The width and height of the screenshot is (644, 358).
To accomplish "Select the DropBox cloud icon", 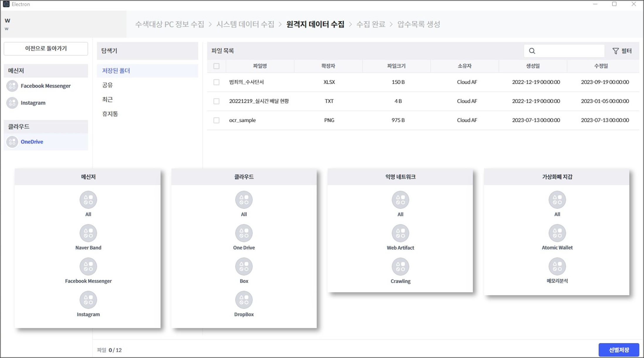I will click(244, 300).
